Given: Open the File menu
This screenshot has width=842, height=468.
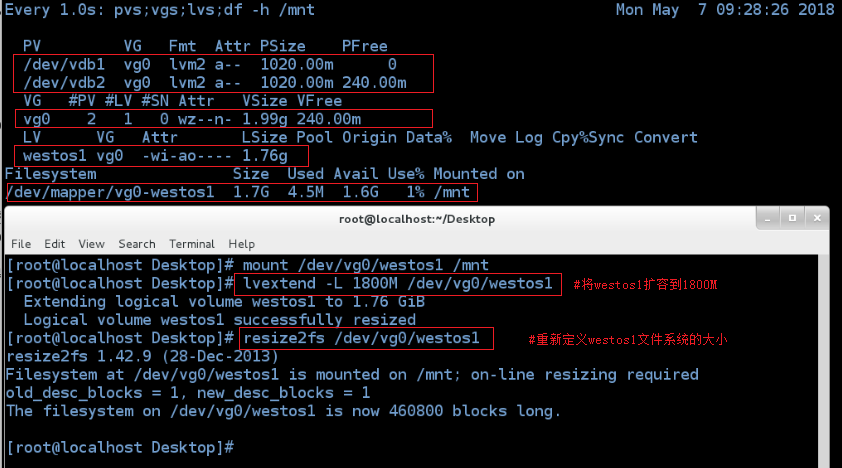Looking at the screenshot, I should click(21, 244).
